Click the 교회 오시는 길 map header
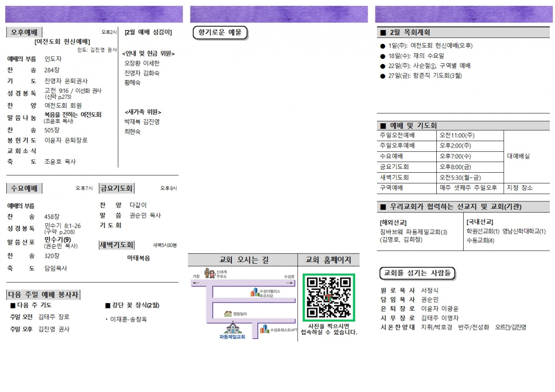The image size is (555, 392). (243, 259)
